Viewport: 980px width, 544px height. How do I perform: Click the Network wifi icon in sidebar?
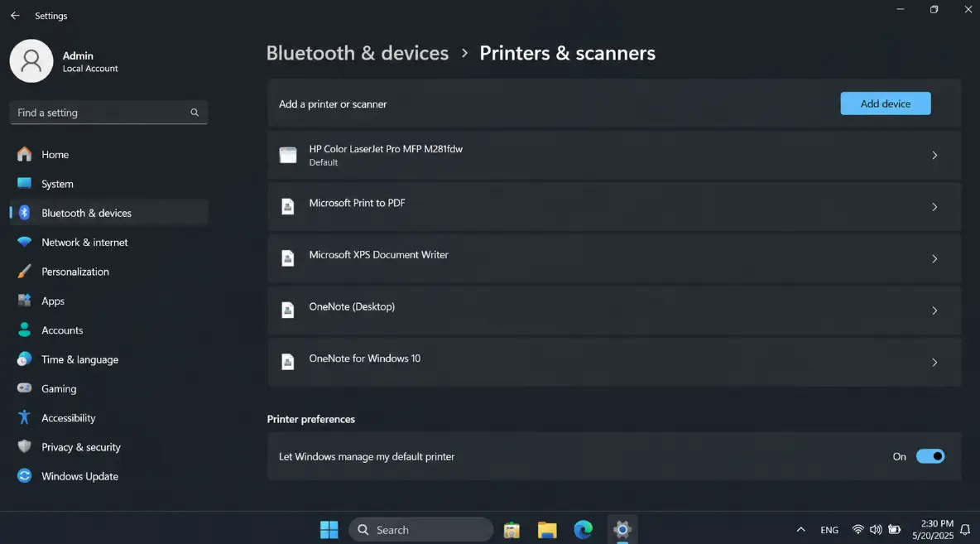pos(24,242)
